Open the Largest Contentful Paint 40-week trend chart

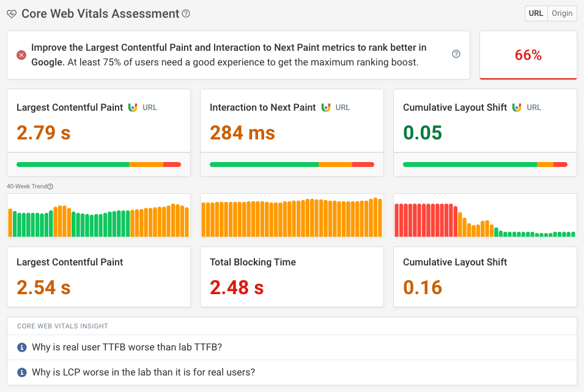98,216
